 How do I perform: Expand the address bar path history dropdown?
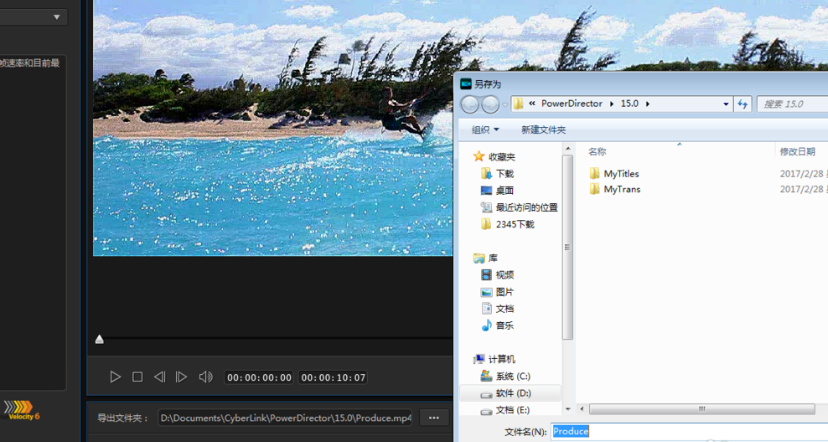[726, 103]
